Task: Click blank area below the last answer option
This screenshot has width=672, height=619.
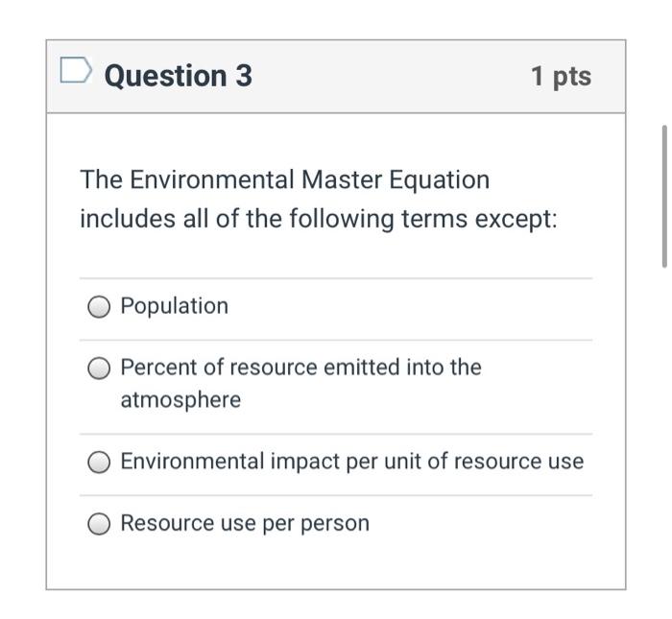Action: pyautogui.click(x=336, y=566)
